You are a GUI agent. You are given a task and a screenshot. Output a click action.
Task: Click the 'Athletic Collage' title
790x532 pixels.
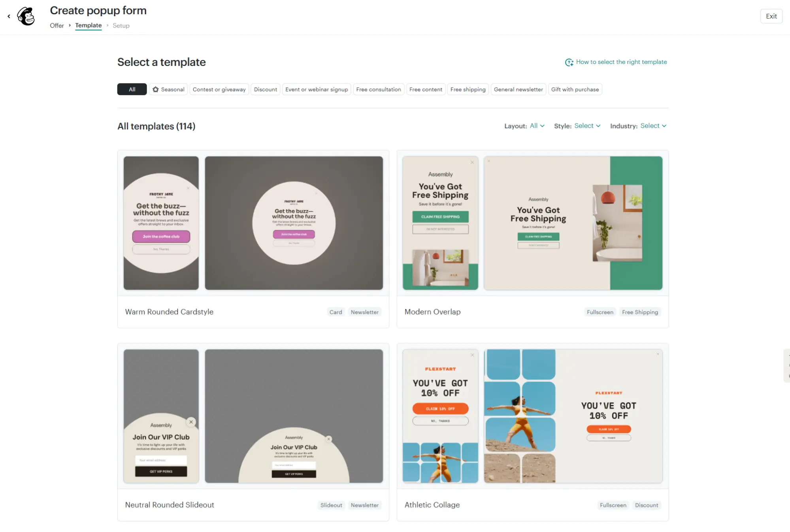coord(432,505)
